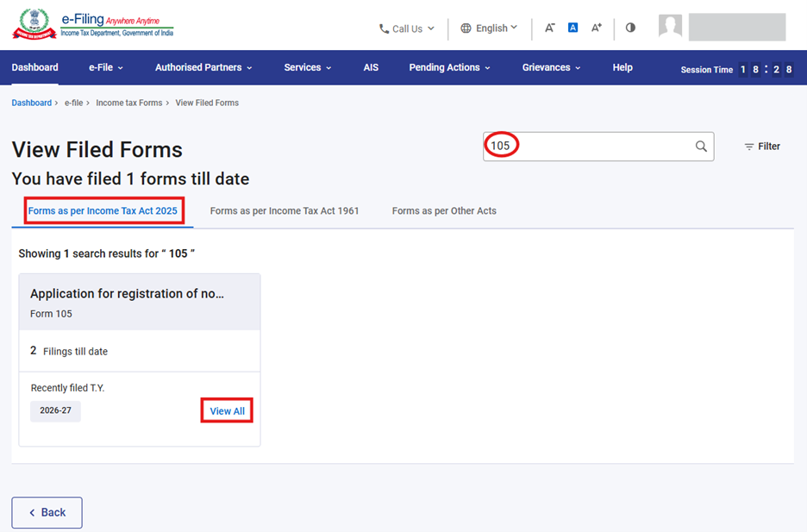Screen dimensions: 807x532
Task: Switch to Forms as per Income Tax Act 1961 tab
Action: [x=285, y=210]
